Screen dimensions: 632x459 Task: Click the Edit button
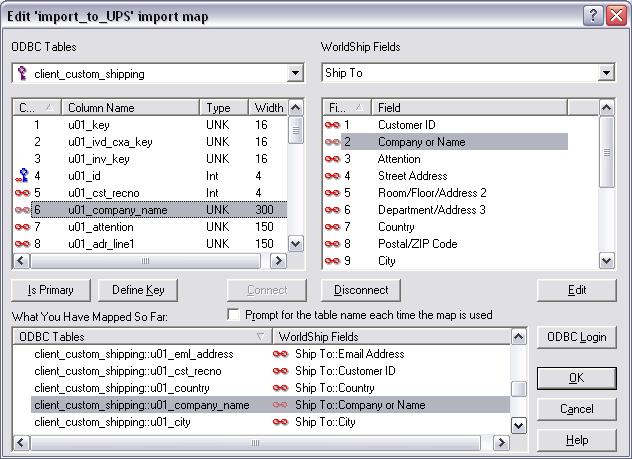click(577, 290)
